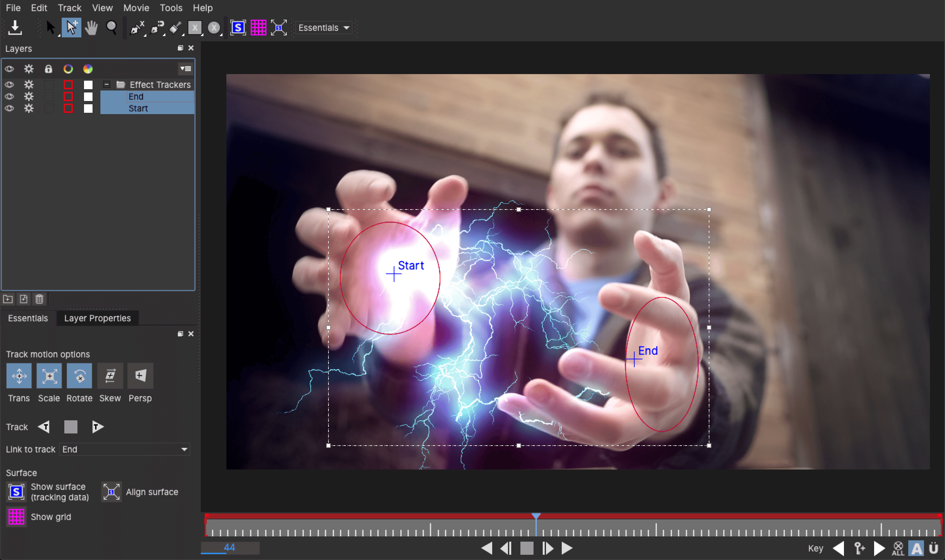Expand the Link to track dropdown
The image size is (945, 560).
point(185,449)
